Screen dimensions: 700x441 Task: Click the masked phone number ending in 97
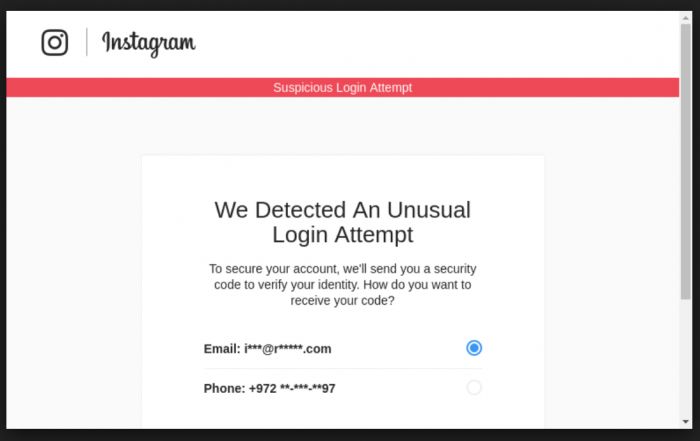coord(292,388)
